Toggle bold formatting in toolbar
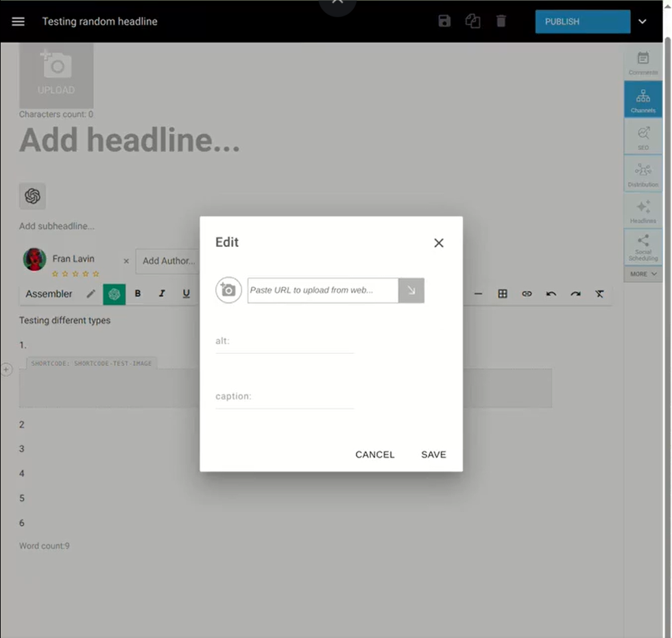Viewport: 672px width, 638px height. (x=138, y=294)
